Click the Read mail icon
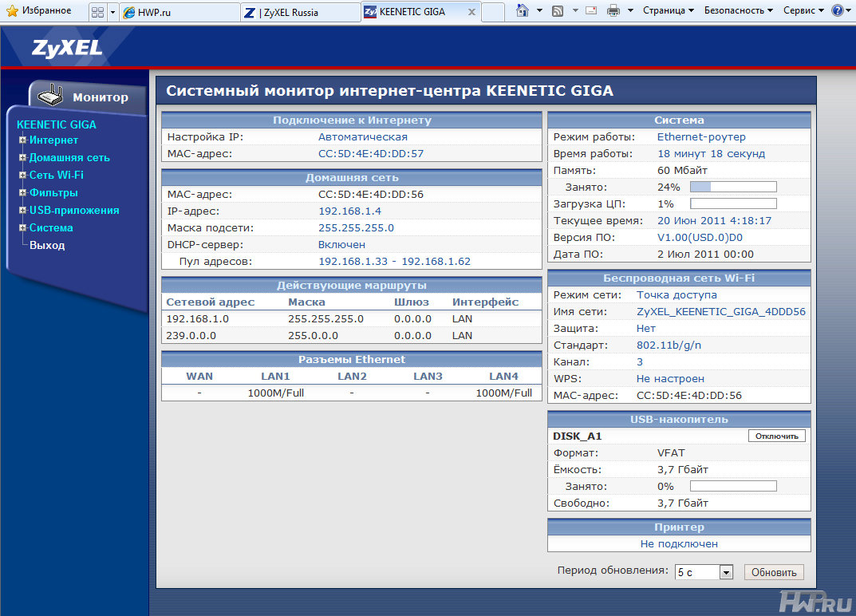The height and width of the screenshot is (616, 856). (591, 10)
